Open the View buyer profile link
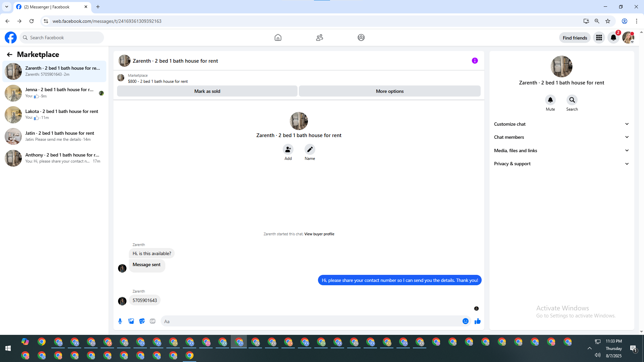This screenshot has width=644, height=362. point(319,234)
